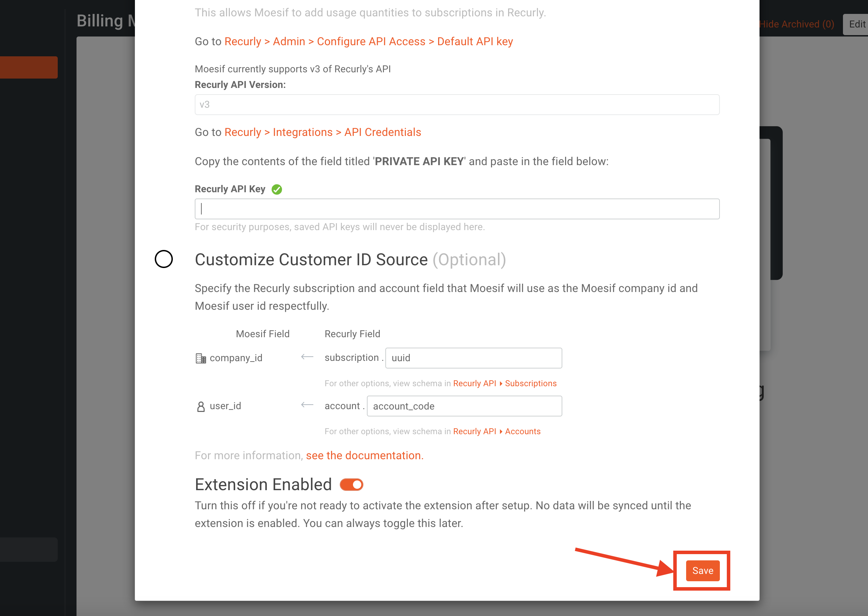Click the Recurly API Version v3 field

(x=457, y=105)
